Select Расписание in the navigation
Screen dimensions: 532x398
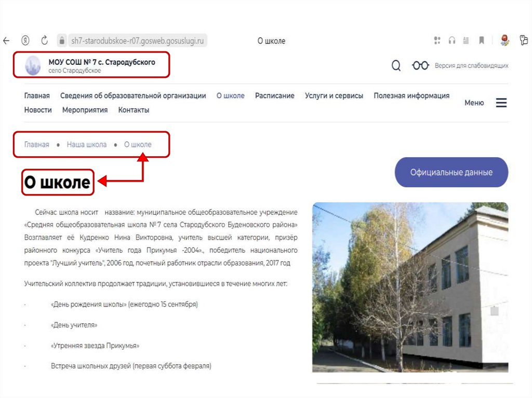pyautogui.click(x=274, y=96)
